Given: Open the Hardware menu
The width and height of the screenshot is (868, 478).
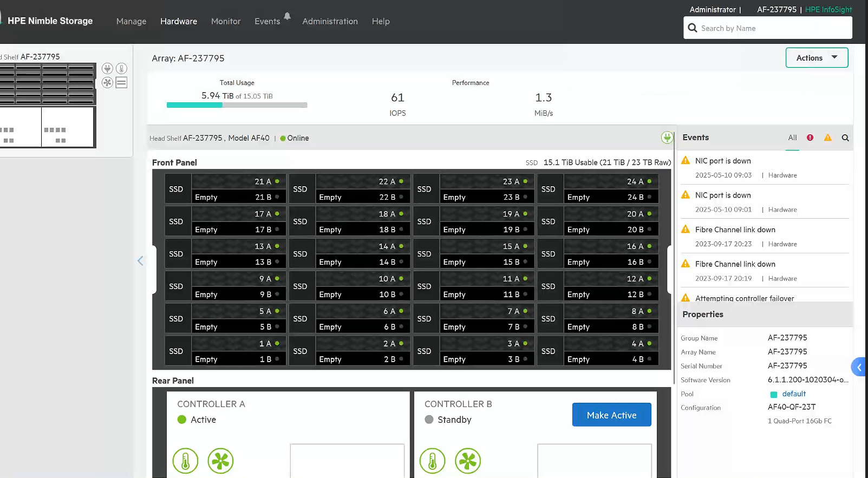Looking at the screenshot, I should (x=179, y=22).
